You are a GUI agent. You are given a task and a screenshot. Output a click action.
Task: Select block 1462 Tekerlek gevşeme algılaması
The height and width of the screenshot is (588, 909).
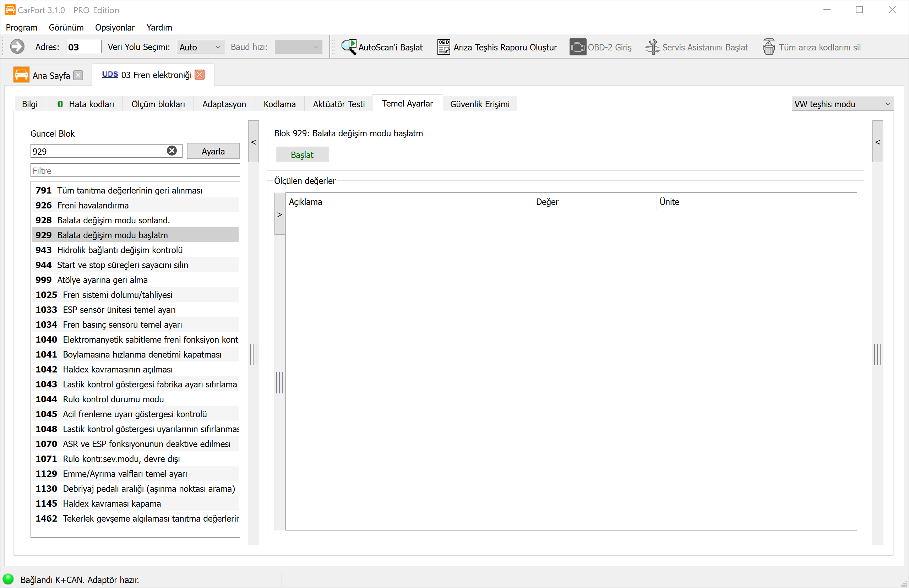136,518
